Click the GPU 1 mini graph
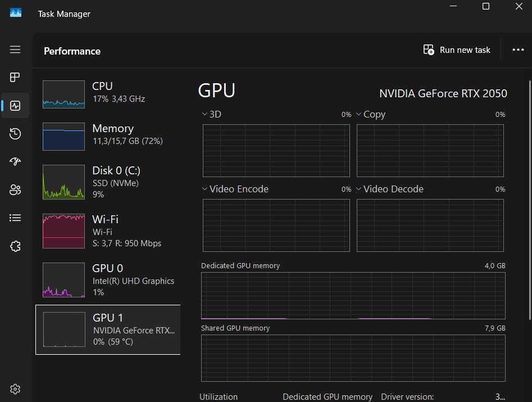Screen dimensions: 532x402 click(x=64, y=329)
